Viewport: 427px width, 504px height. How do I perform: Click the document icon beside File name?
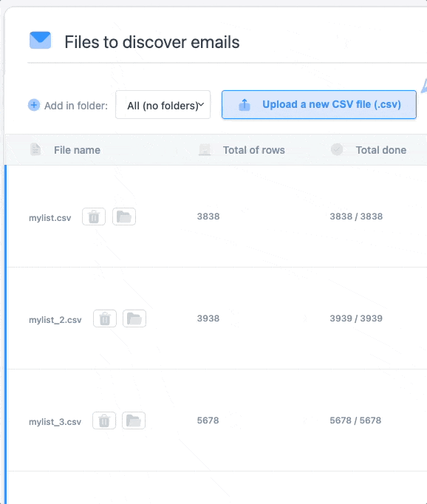tap(35, 149)
